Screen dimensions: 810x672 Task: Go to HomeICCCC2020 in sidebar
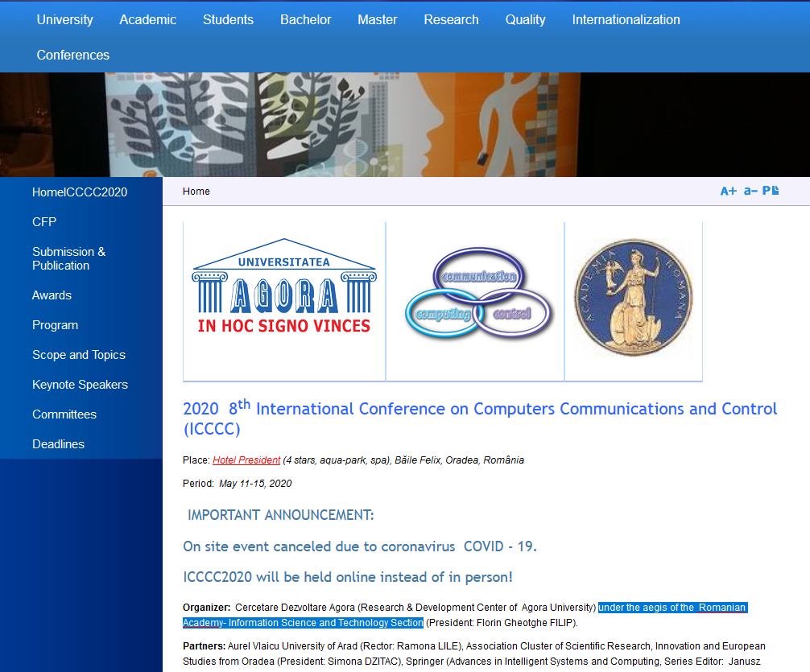(80, 192)
